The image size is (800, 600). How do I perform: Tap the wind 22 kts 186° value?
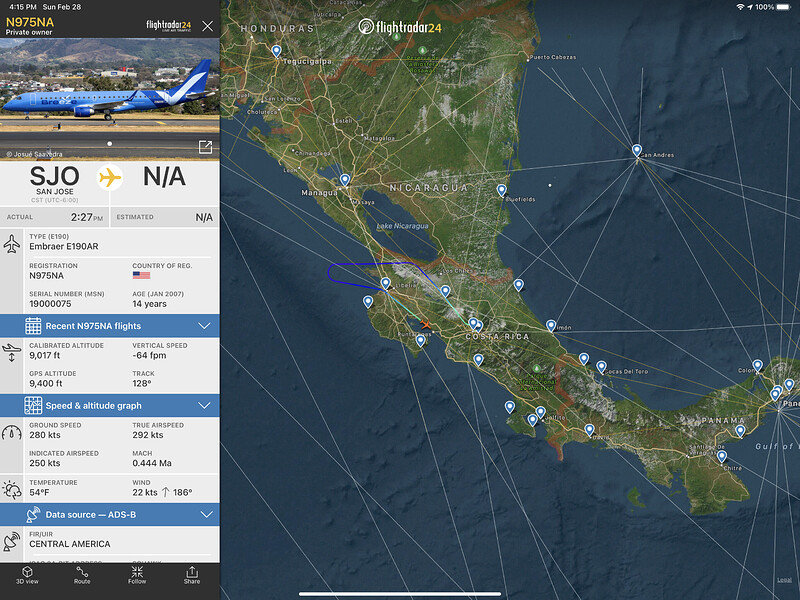coord(162,492)
